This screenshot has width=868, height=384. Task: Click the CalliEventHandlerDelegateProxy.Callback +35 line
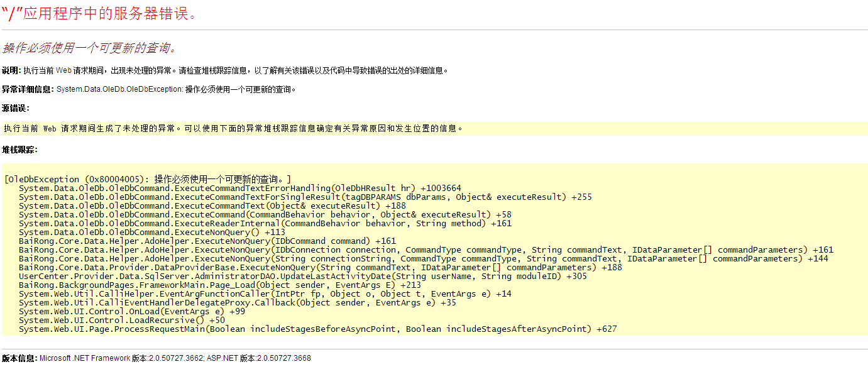pos(238,302)
